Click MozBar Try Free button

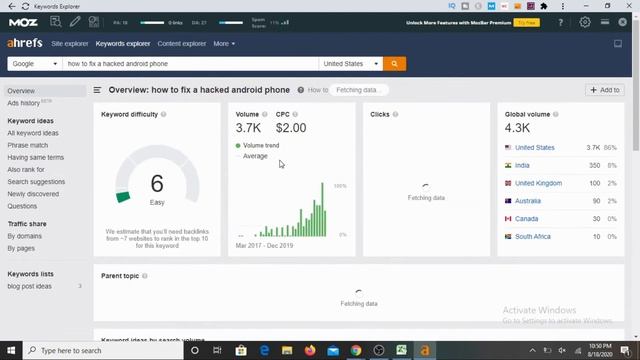coord(527,22)
